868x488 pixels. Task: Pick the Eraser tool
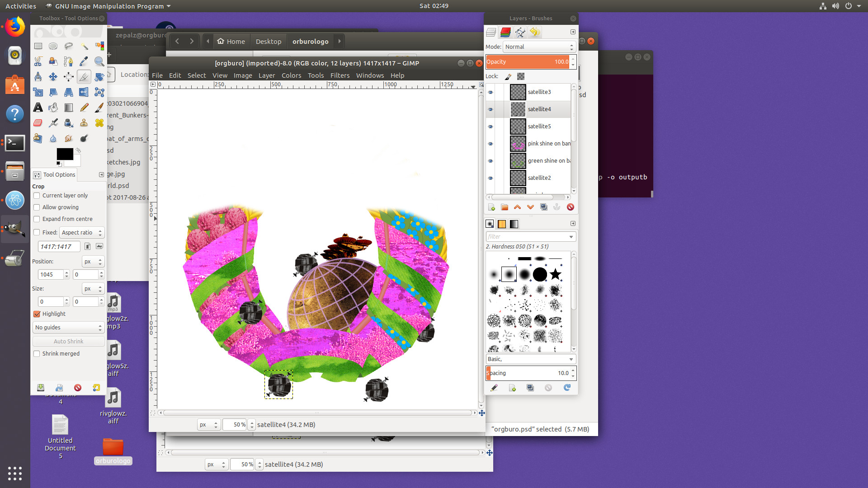(x=38, y=123)
